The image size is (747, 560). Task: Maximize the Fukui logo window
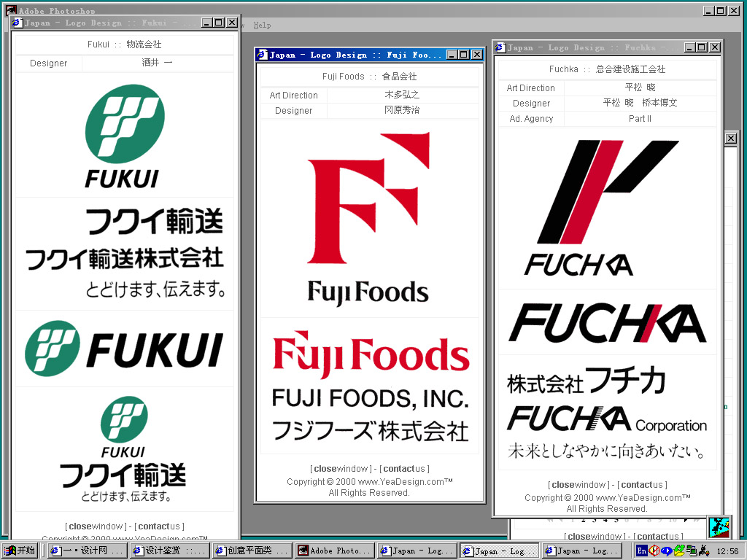pos(219,23)
